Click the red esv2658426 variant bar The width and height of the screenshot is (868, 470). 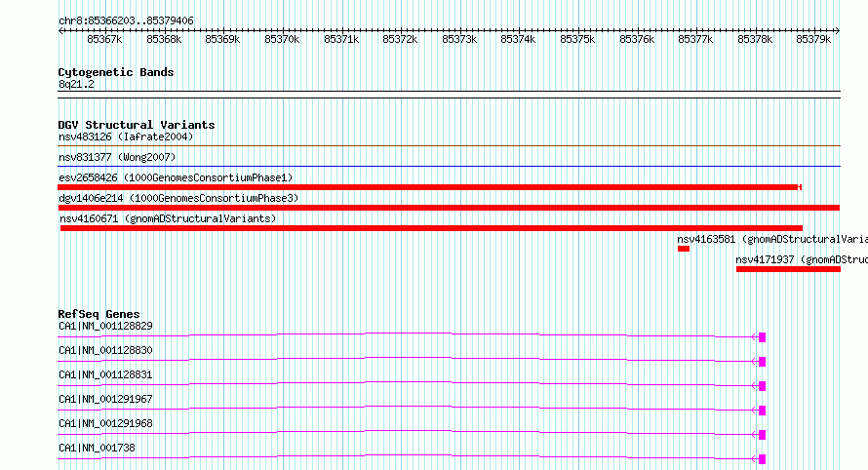[x=429, y=187]
